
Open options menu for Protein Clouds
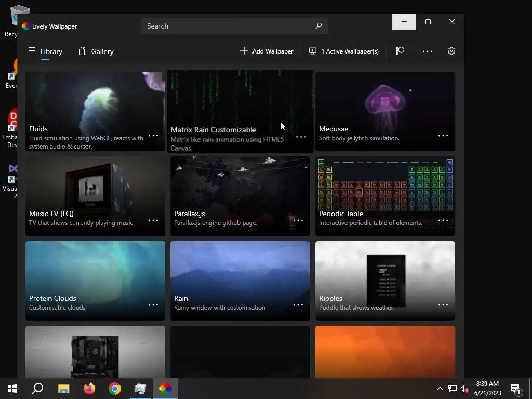pos(153,305)
